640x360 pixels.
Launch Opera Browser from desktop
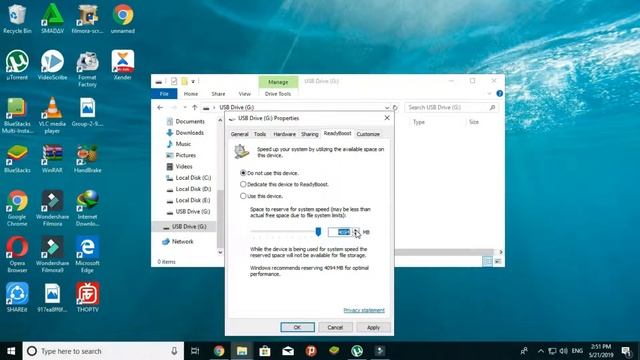click(x=17, y=254)
